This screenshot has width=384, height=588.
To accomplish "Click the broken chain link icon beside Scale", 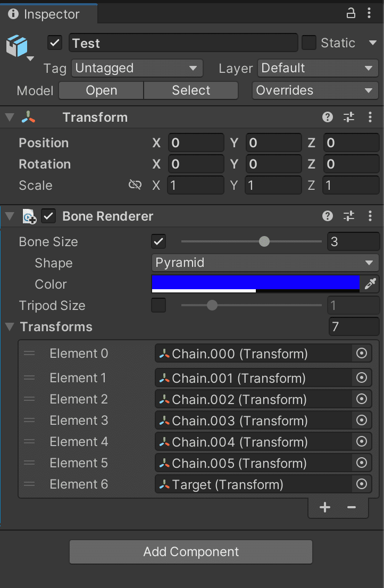I will point(135,184).
